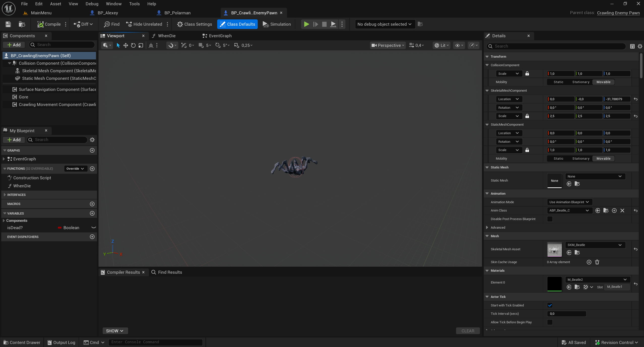Click the Compile button

(x=49, y=24)
